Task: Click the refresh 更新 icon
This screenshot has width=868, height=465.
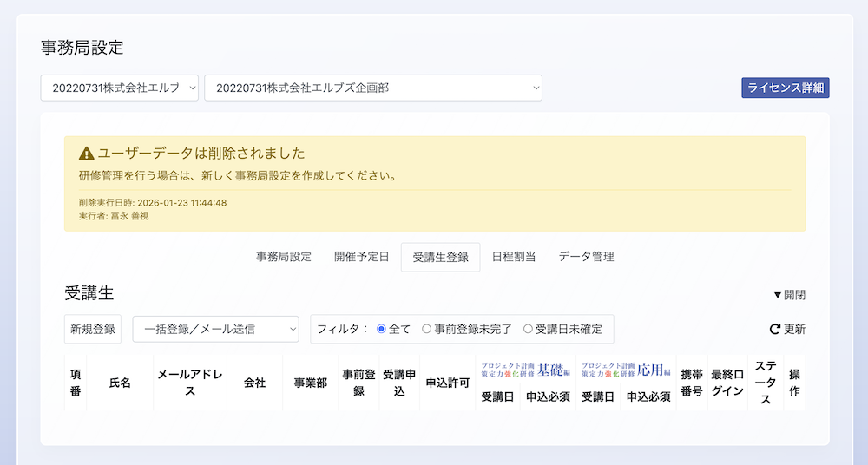Action: (x=774, y=330)
